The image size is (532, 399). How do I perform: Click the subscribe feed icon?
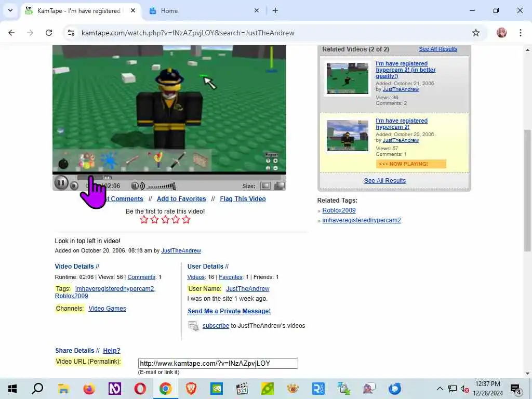[x=193, y=326]
